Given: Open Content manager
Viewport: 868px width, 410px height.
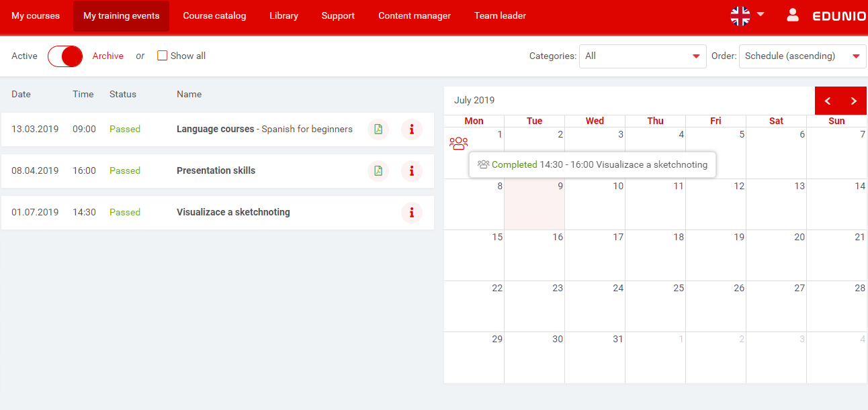Looking at the screenshot, I should click(x=415, y=15).
